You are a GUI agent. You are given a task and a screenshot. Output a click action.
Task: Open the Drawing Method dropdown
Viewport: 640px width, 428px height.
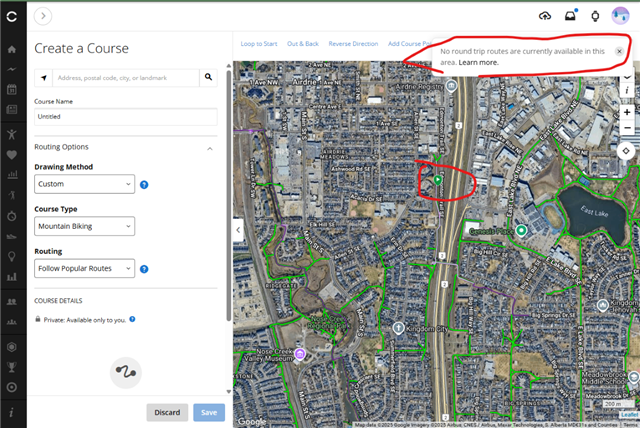(x=85, y=184)
